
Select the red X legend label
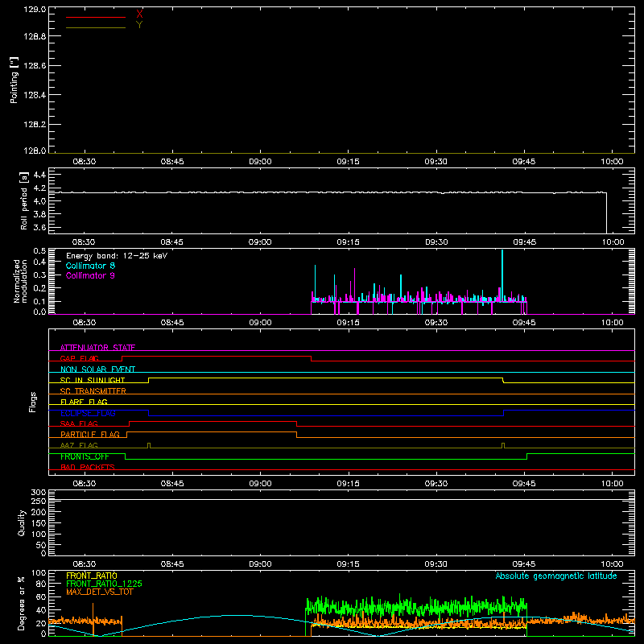pyautogui.click(x=139, y=14)
